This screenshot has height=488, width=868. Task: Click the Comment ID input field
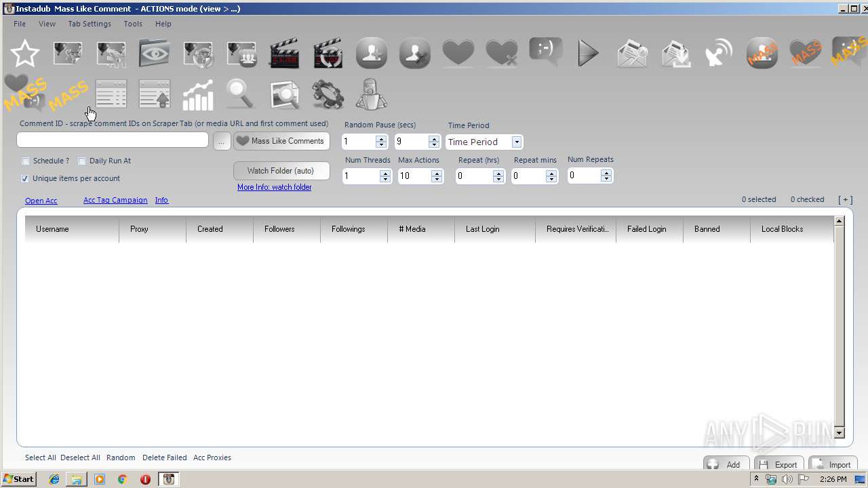[x=113, y=140]
